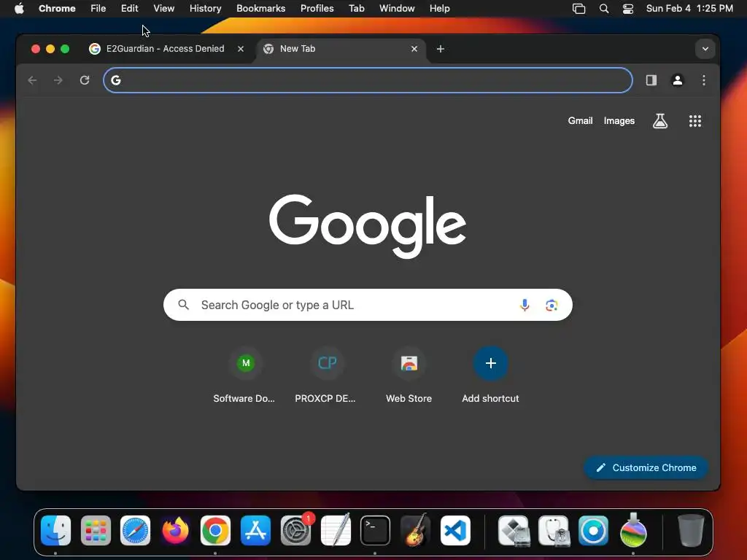Open Disk Utility from the Dock
Screen dimensions: 747x560
tap(554, 531)
